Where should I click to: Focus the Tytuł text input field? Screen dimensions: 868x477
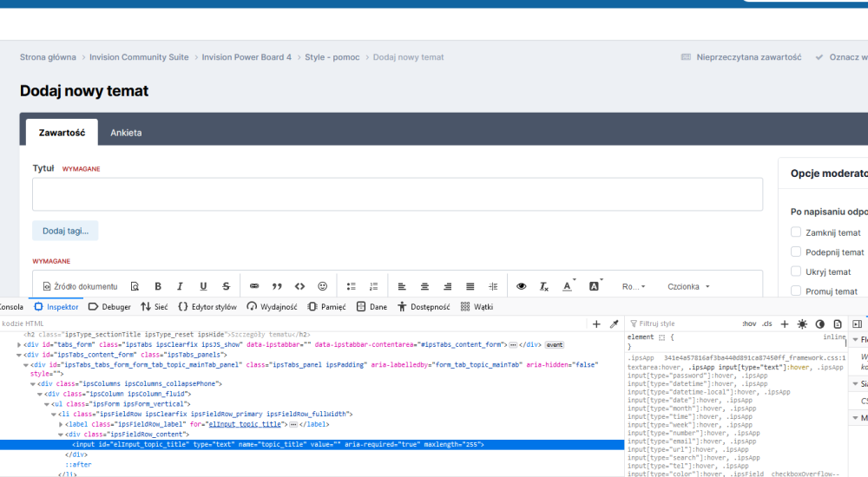tap(398, 194)
